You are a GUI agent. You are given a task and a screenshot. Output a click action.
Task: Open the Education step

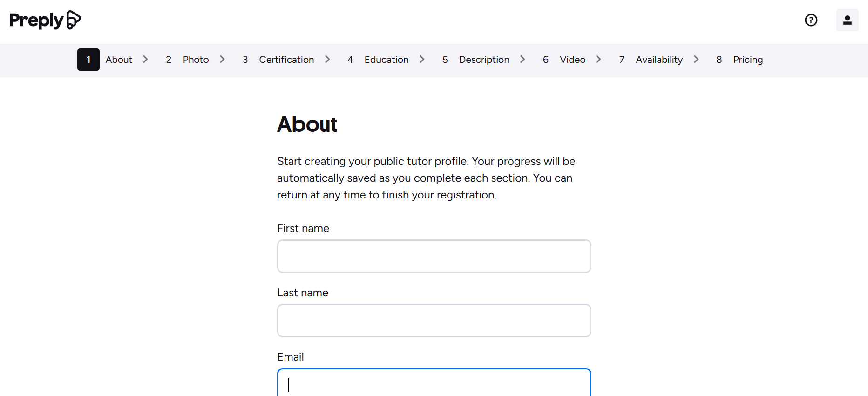[387, 60]
